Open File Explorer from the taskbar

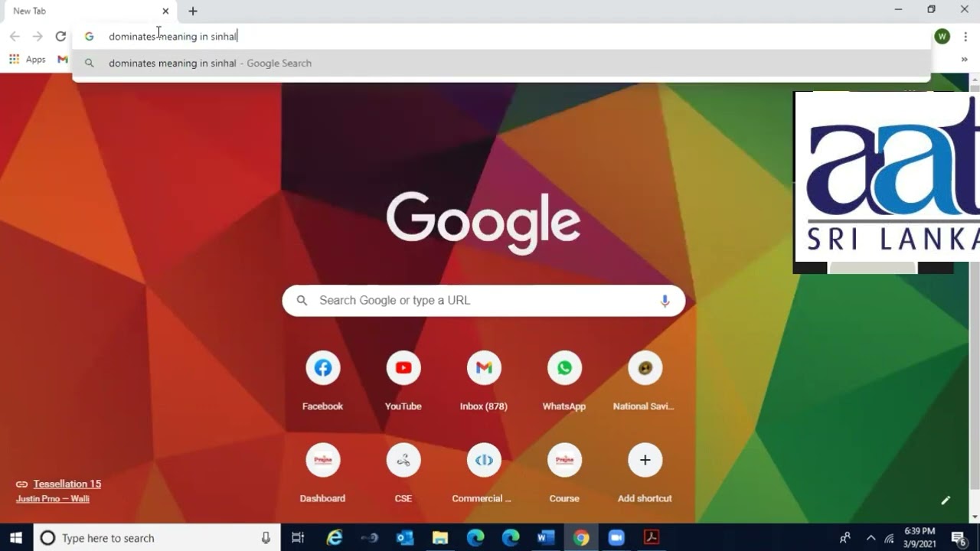(x=440, y=538)
